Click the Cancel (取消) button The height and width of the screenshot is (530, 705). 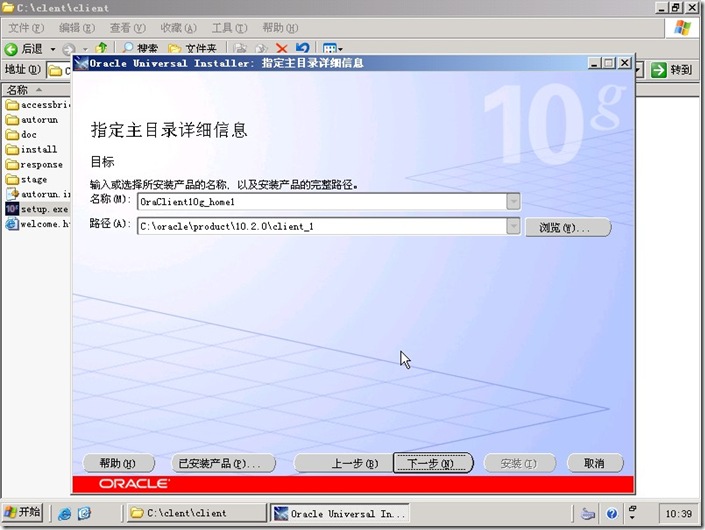click(x=595, y=463)
